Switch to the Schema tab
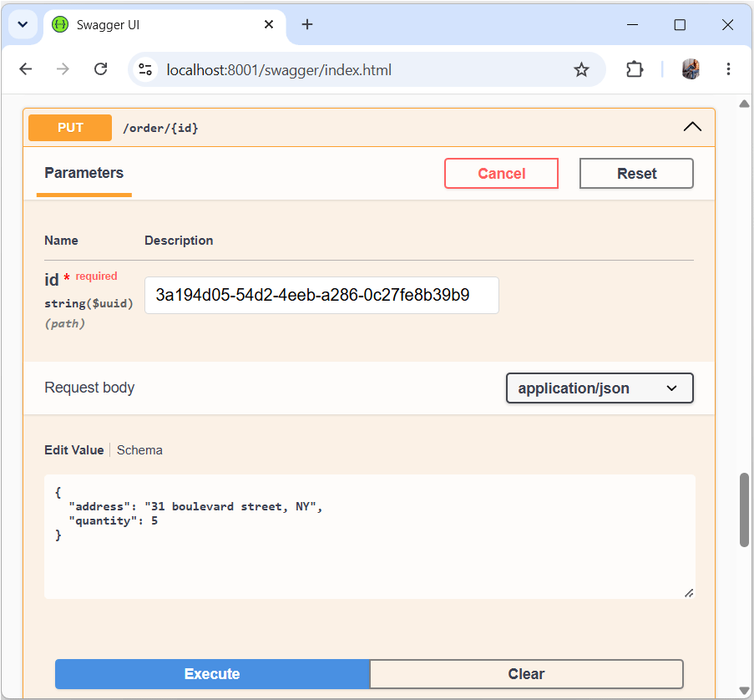This screenshot has width=754, height=700. (139, 450)
